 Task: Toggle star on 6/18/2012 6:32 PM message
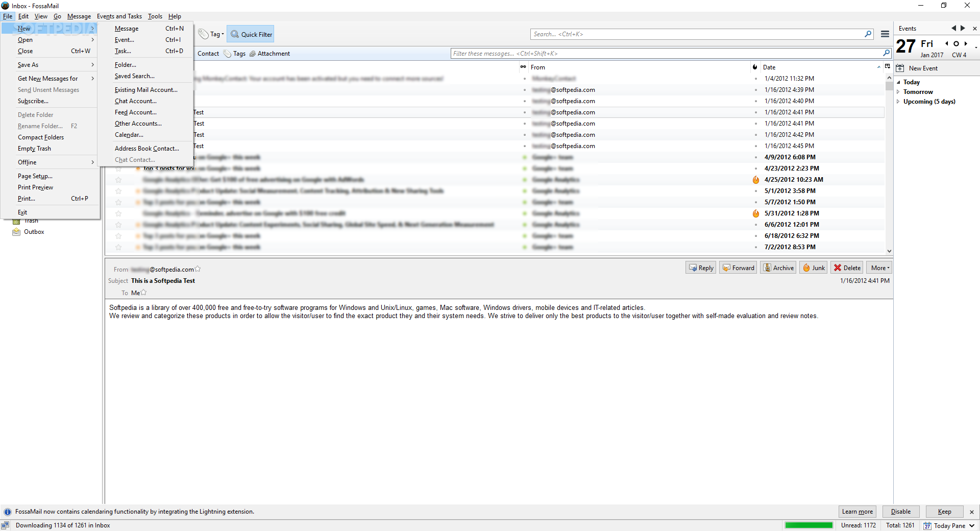click(118, 236)
